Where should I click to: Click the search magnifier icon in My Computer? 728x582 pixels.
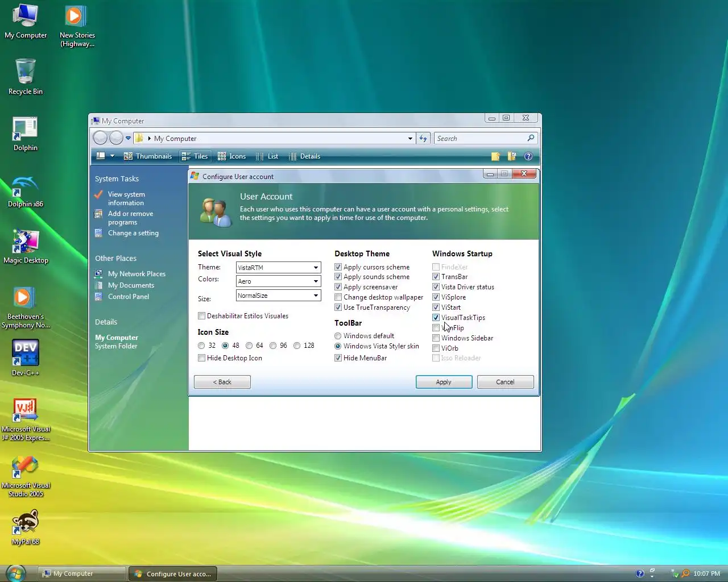[531, 138]
